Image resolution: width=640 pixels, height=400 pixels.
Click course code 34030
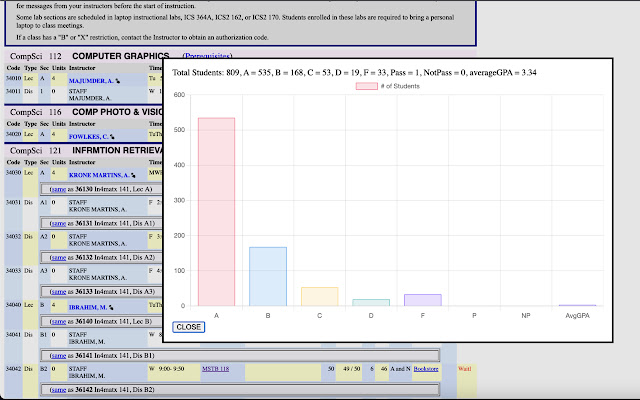point(13,173)
